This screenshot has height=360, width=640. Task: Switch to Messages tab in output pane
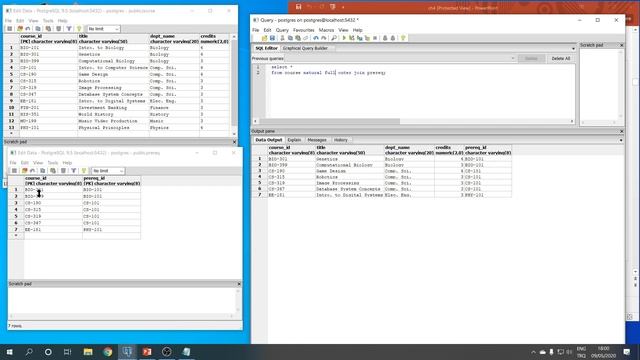point(317,140)
